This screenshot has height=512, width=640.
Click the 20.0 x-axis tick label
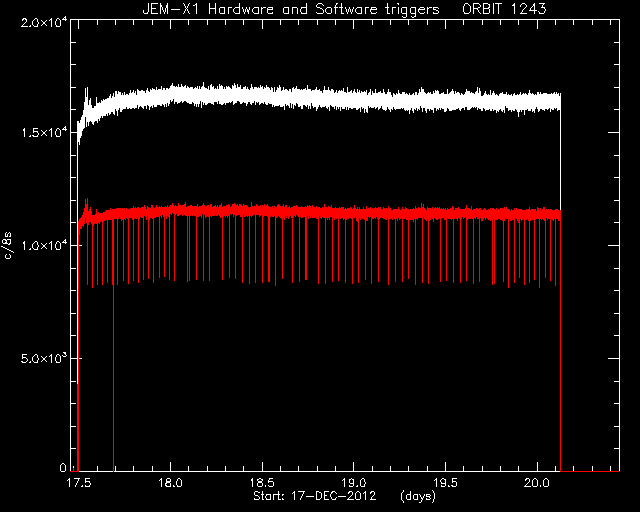[537, 483]
